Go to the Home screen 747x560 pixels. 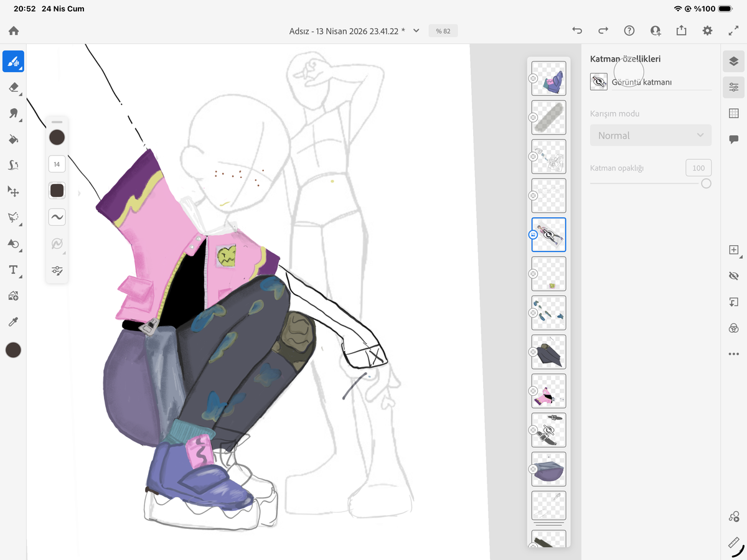pos(14,30)
